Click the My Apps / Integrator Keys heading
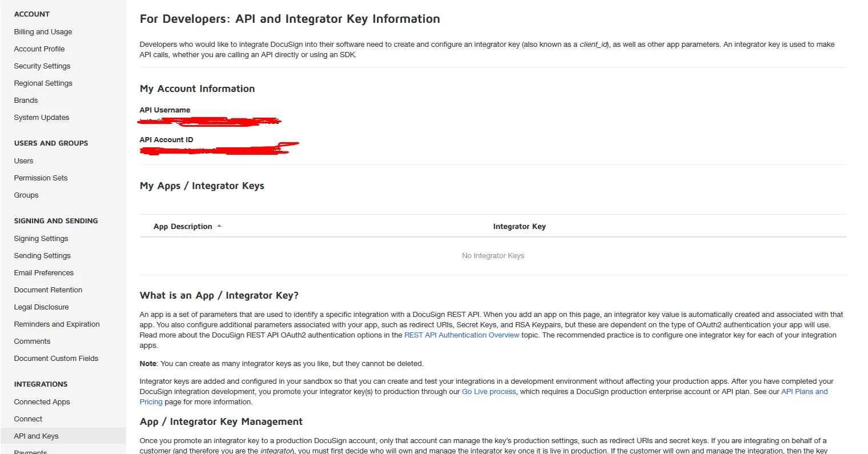868x454 pixels. click(202, 186)
